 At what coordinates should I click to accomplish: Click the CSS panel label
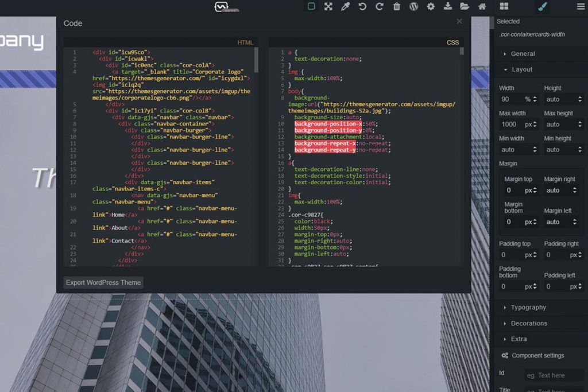pyautogui.click(x=452, y=42)
